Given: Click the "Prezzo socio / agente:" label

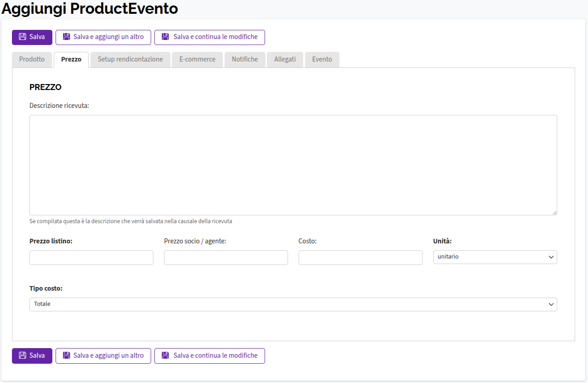Looking at the screenshot, I should 195,241.
